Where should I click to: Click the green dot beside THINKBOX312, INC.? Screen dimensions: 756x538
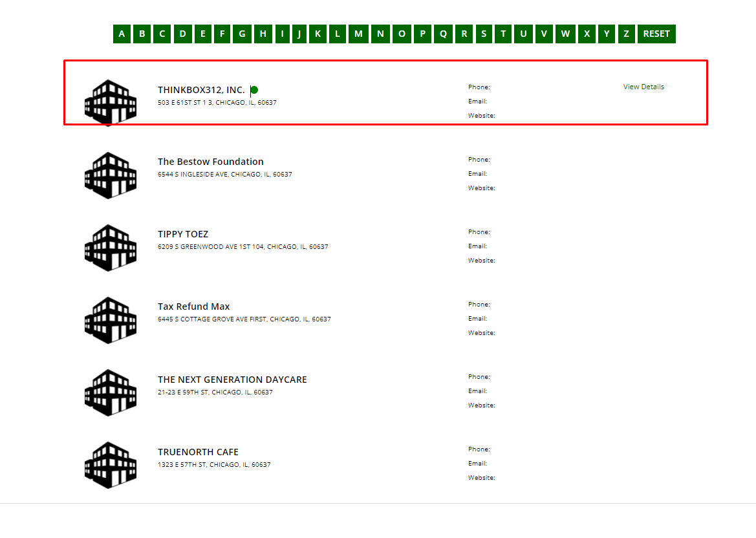254,90
